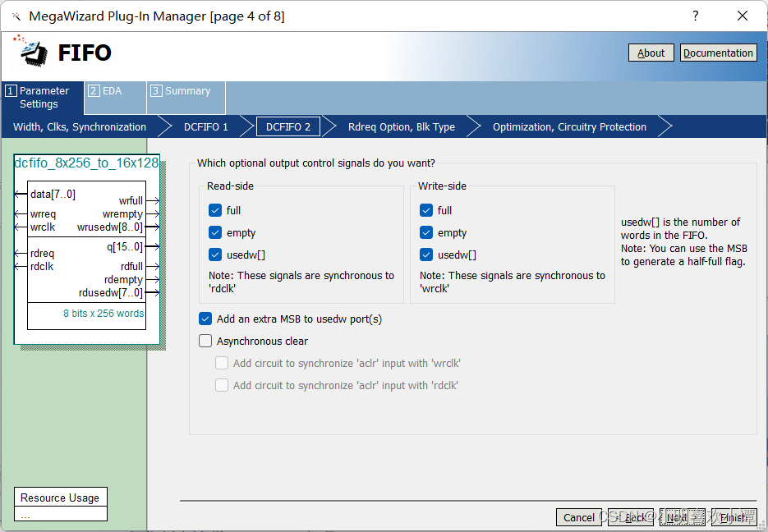
Task: Disable 'full' under Write-side
Action: (x=425, y=210)
